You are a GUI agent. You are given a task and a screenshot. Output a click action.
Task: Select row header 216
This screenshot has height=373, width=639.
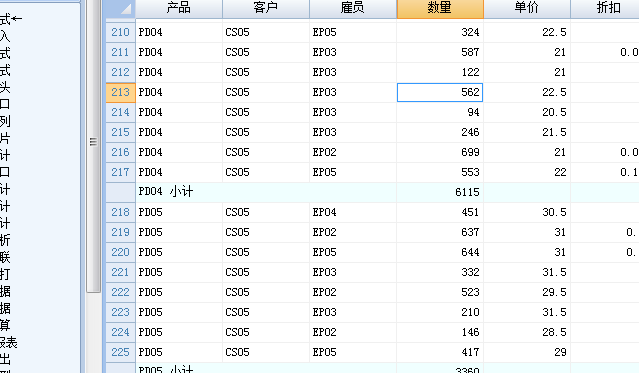coord(121,152)
